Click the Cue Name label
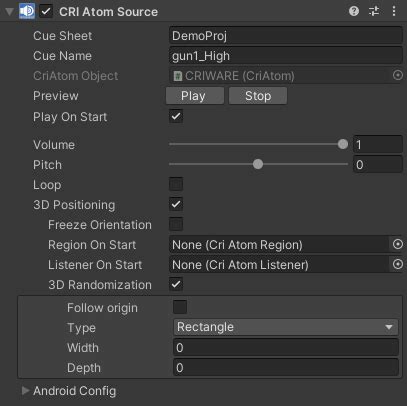407x406 pixels. (62, 56)
